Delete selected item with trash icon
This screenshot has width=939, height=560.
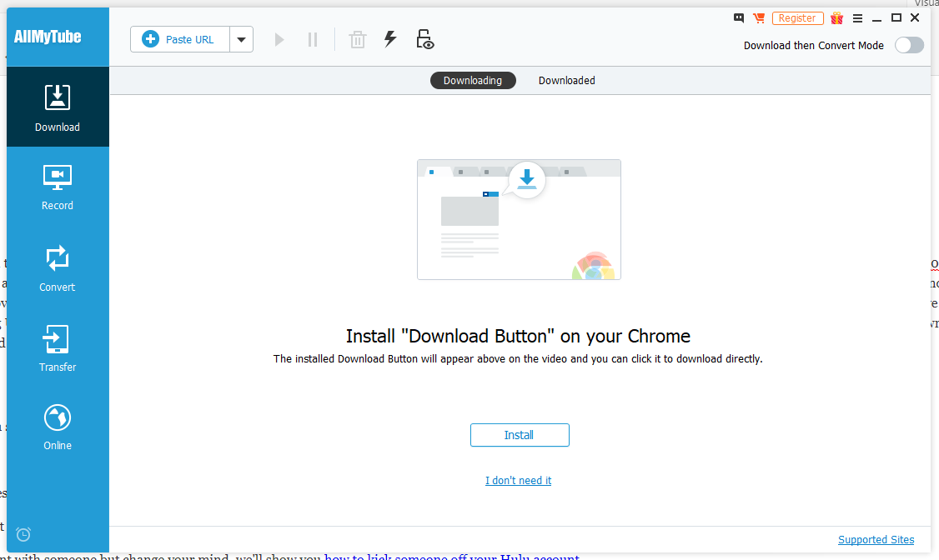tap(358, 40)
